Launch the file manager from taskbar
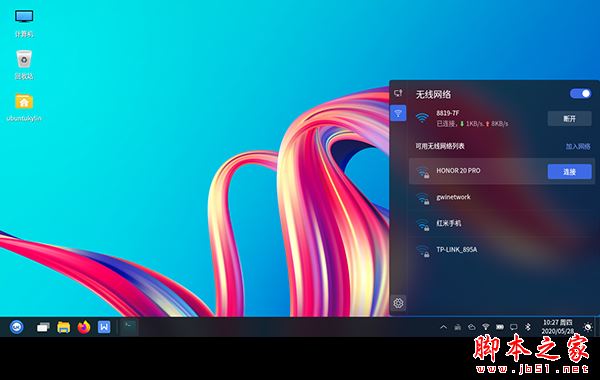The width and height of the screenshot is (600, 380). click(64, 327)
